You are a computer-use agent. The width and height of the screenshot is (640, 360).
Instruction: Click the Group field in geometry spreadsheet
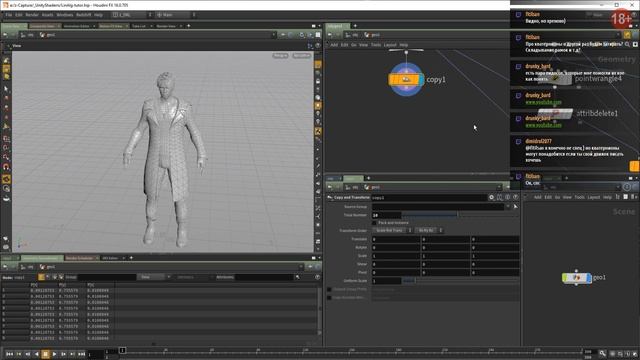tap(107, 277)
